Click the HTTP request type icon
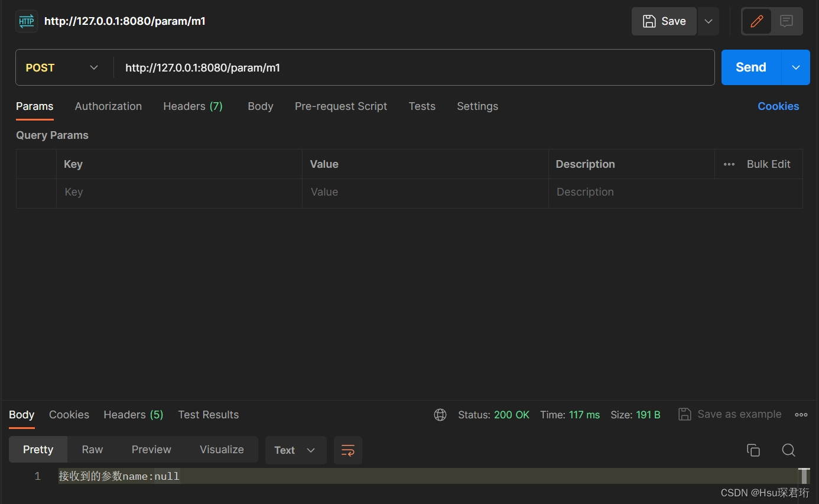 [27, 21]
